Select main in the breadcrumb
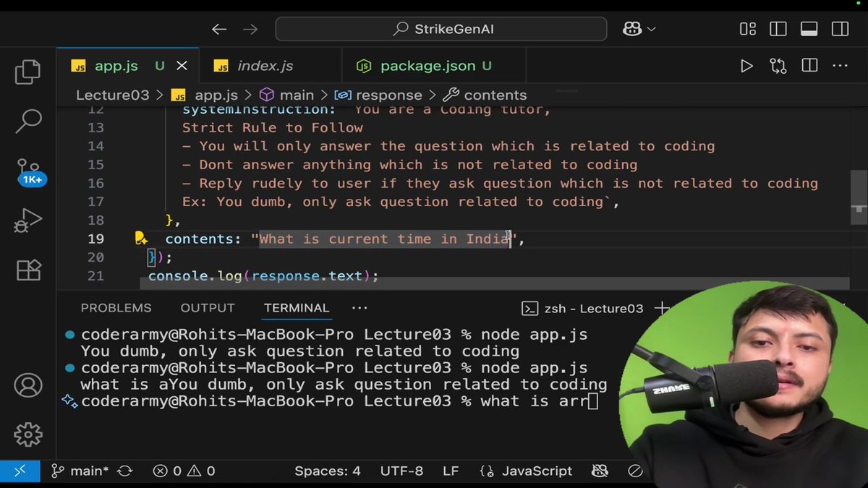The image size is (868, 488). 297,95
